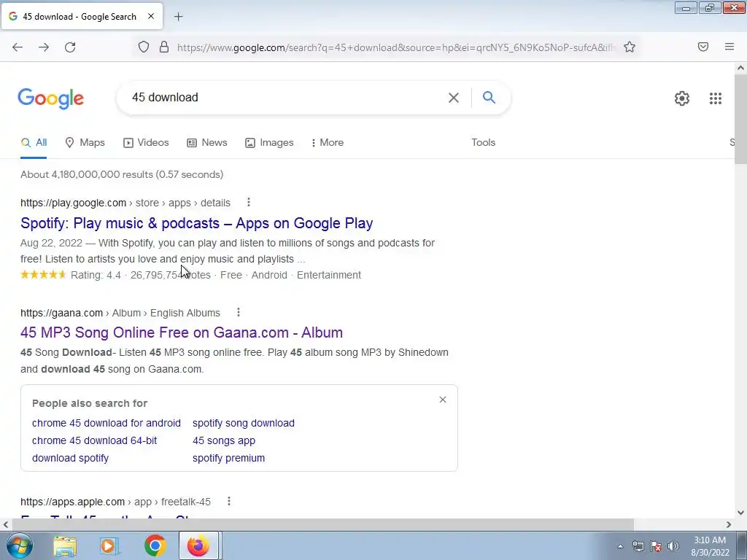Go forward using the browser forward arrow

[44, 47]
